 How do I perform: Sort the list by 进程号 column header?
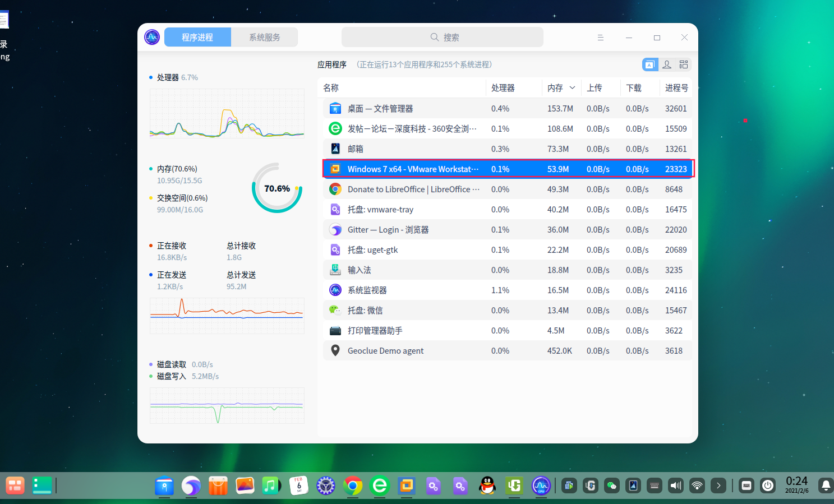[x=676, y=88]
